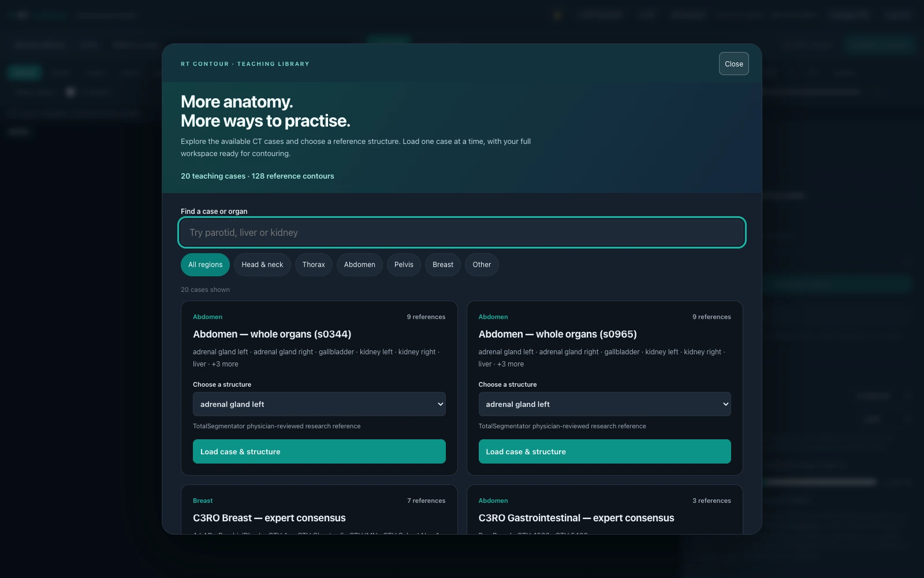Filter cases by Thorax
924x578 pixels.
click(x=314, y=265)
